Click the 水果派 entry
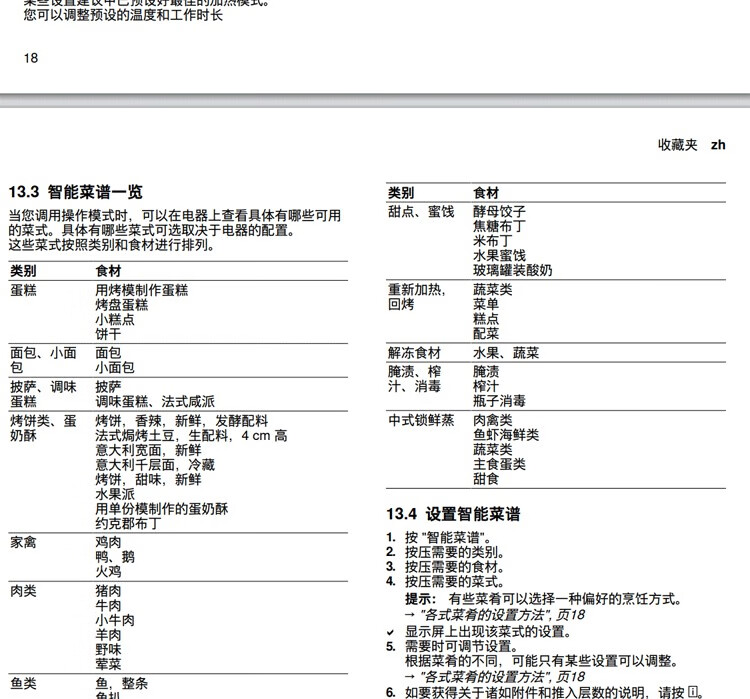Image resolution: width=750 pixels, height=699 pixels. coord(115,494)
